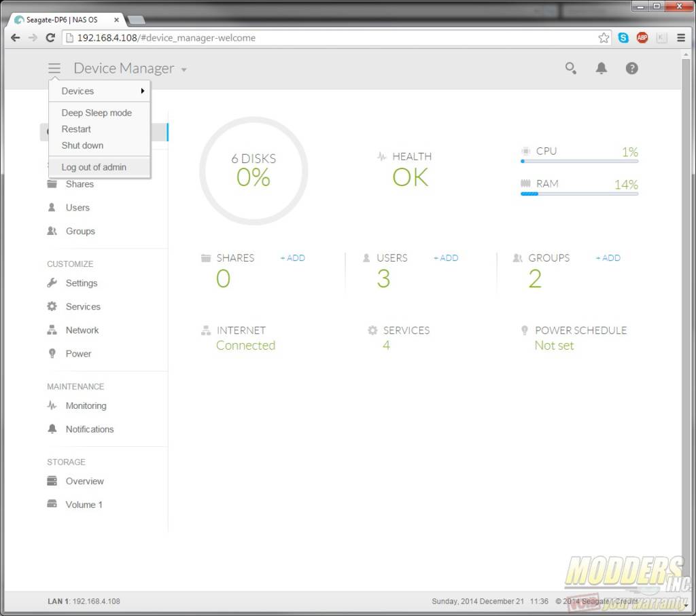Add a new share with +ADD
696x616 pixels.
click(x=292, y=257)
